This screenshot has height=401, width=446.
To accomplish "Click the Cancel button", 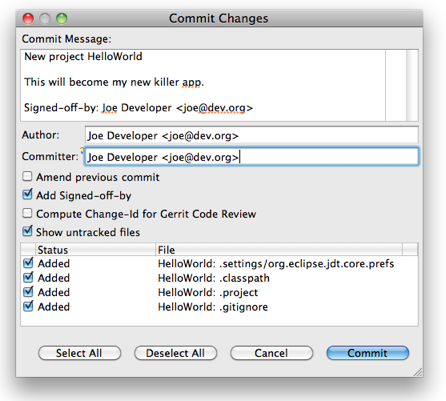I will [271, 353].
